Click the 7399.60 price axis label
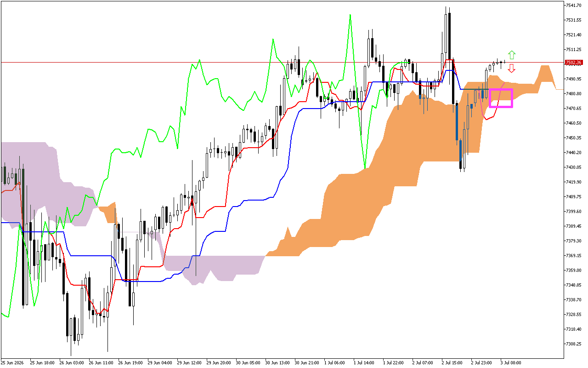 coord(574,212)
